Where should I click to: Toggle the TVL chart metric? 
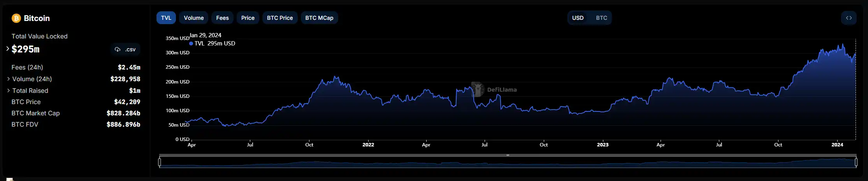pyautogui.click(x=166, y=18)
